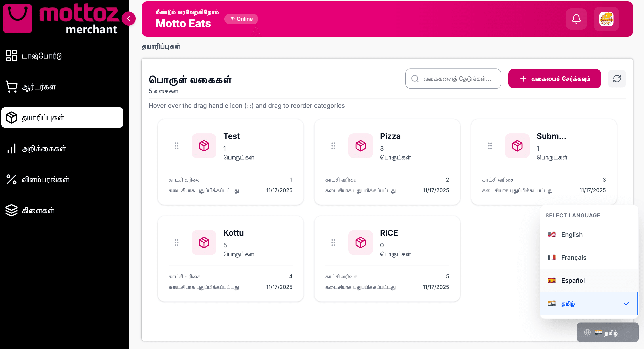644x349 pixels.
Task: Click the shopping cart orders icon
Action: [11, 87]
